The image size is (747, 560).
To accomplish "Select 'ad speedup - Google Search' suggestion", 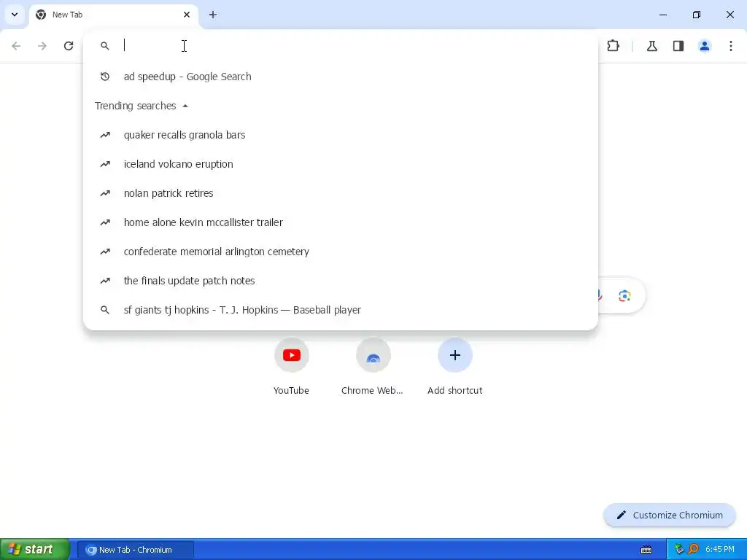I will click(x=340, y=77).
